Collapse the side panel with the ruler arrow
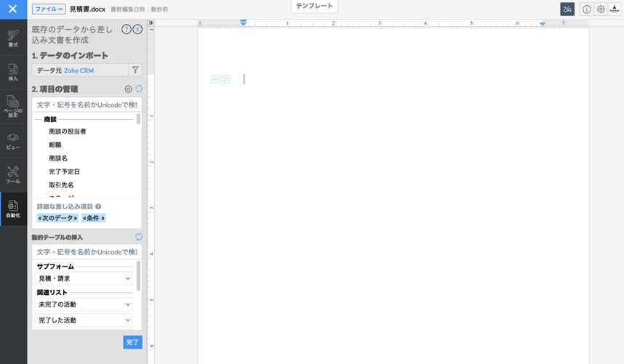This screenshot has width=624, height=364. (x=151, y=23)
